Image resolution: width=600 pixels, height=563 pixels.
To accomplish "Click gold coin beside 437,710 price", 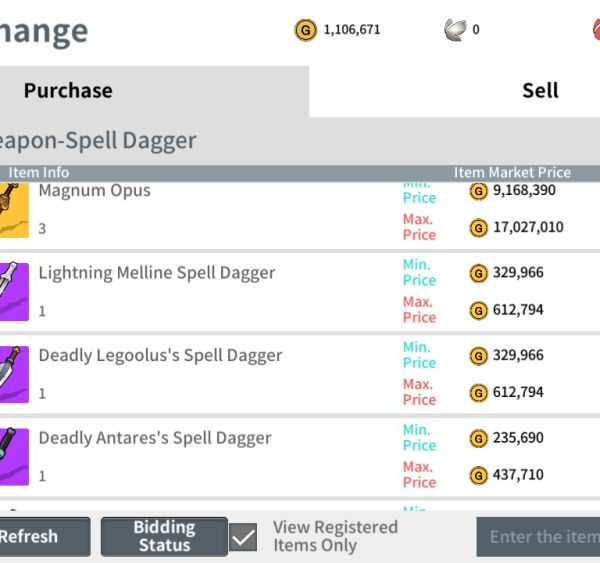I will click(x=478, y=474).
